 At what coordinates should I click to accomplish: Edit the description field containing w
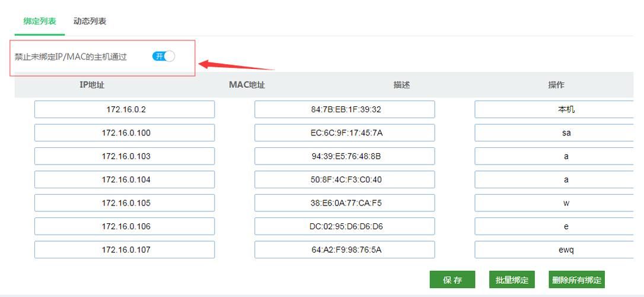point(554,203)
